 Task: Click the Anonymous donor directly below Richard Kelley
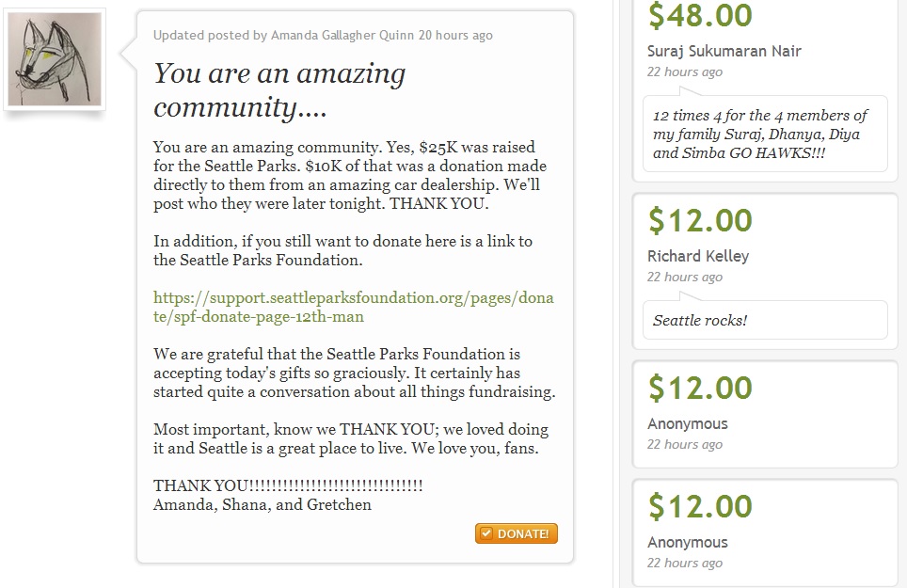[x=687, y=424]
